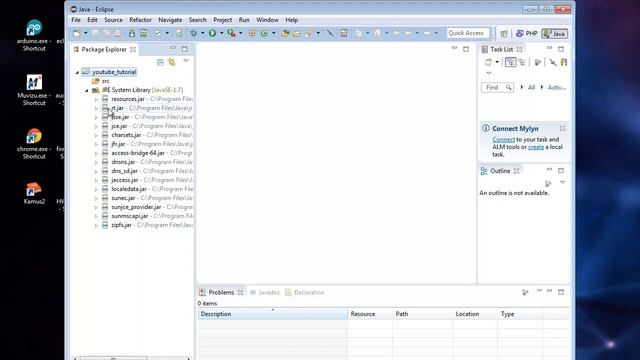Toggle Link with Editor in Package Explorer
The width and height of the screenshot is (640, 360).
click(x=172, y=62)
